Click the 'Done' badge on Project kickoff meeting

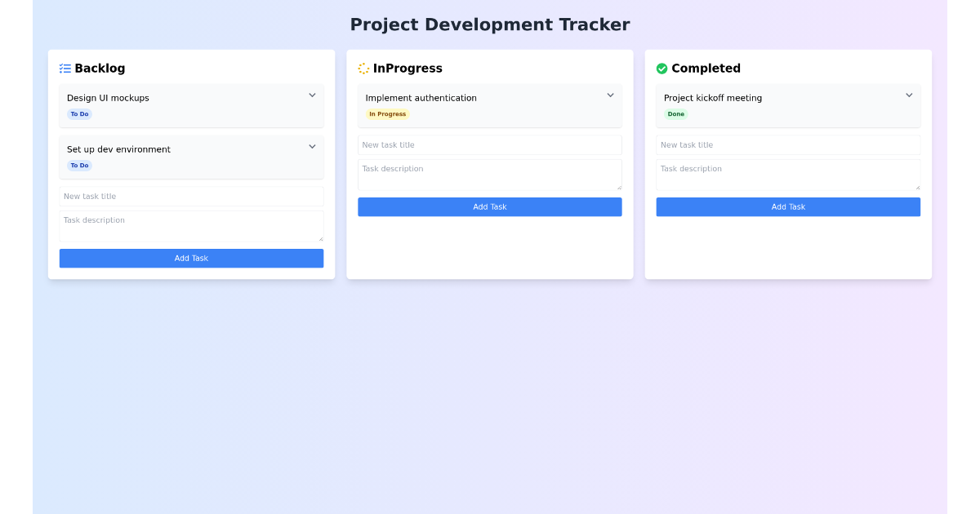click(x=675, y=114)
